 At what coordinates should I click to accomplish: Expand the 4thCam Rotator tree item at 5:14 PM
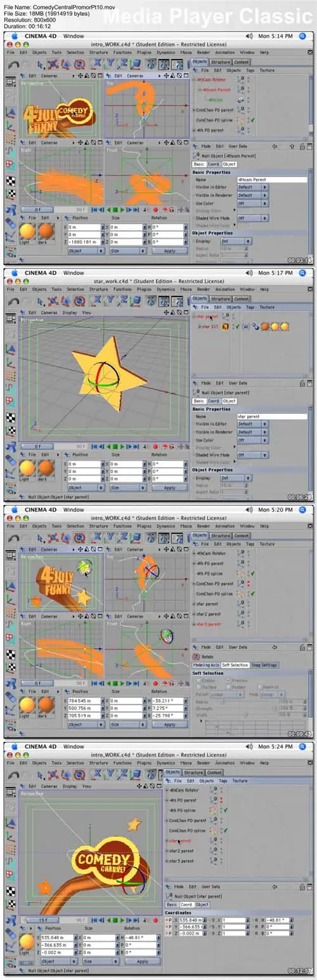pos(193,79)
